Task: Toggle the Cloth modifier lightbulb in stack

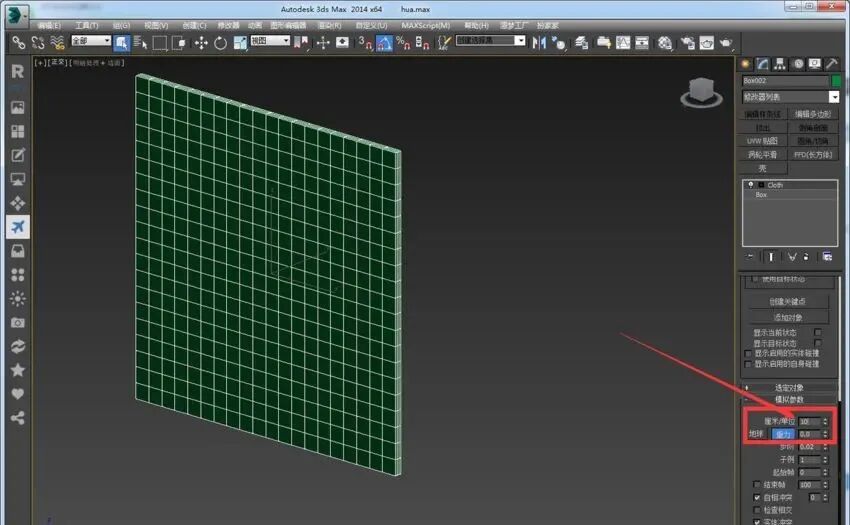Action: [x=751, y=185]
